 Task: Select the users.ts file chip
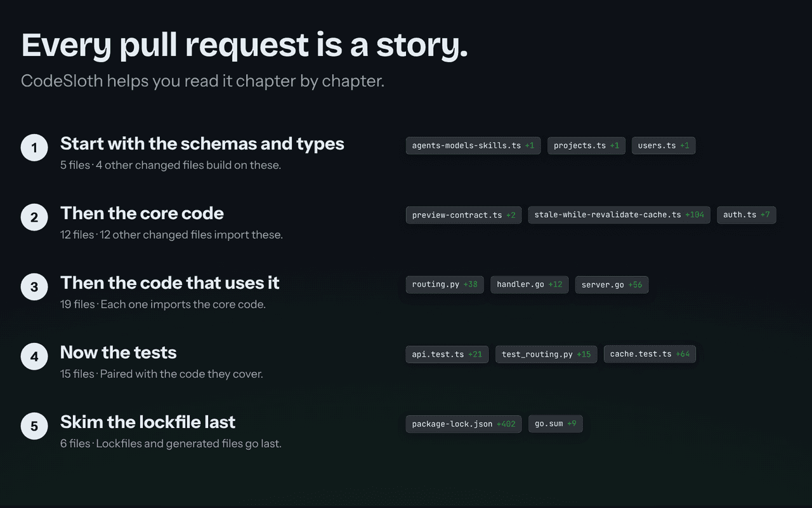point(664,145)
